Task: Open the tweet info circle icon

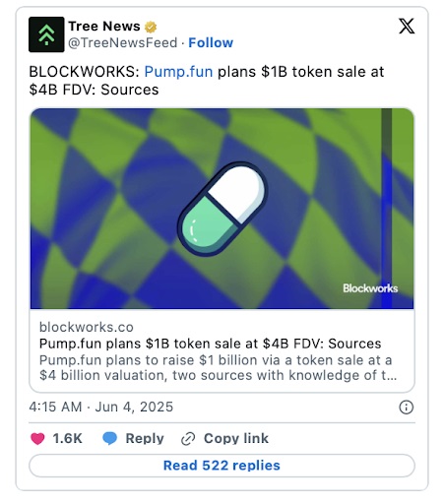Action: tap(406, 408)
